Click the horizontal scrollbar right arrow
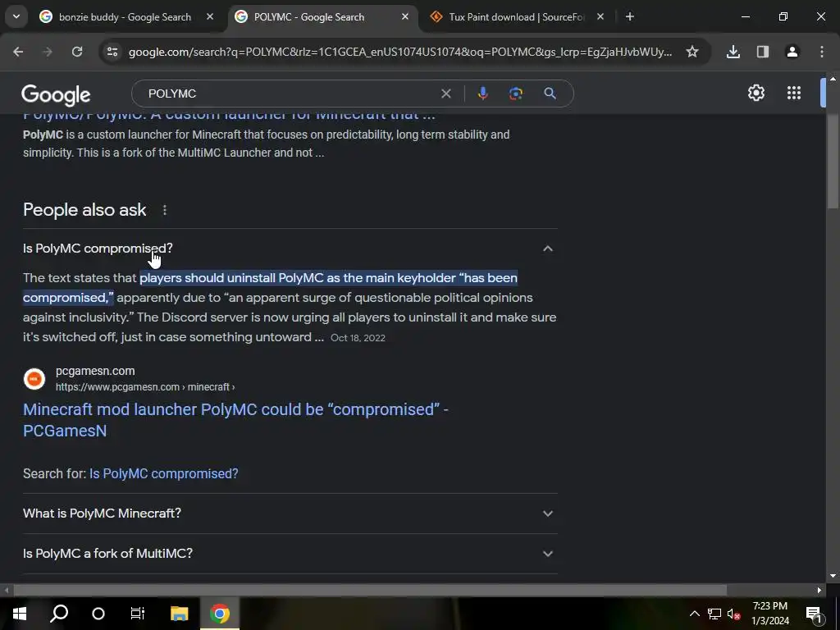The width and height of the screenshot is (840, 630). (819, 591)
